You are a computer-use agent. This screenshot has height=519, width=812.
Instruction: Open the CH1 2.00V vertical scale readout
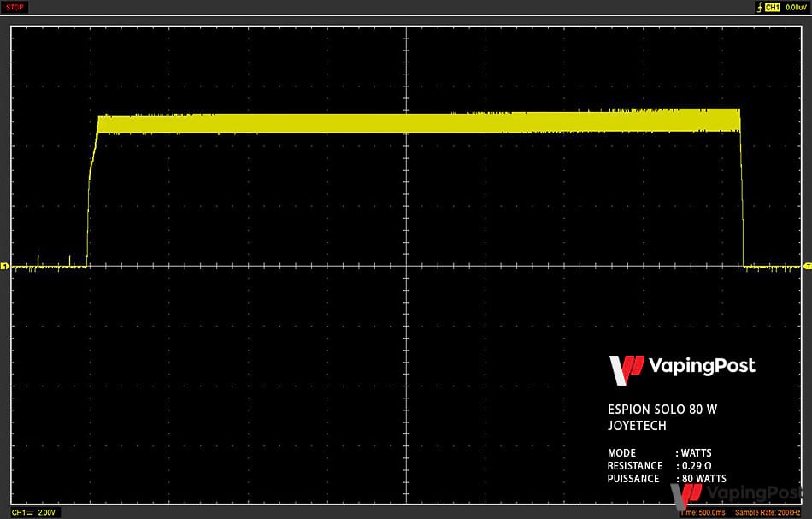[x=33, y=512]
